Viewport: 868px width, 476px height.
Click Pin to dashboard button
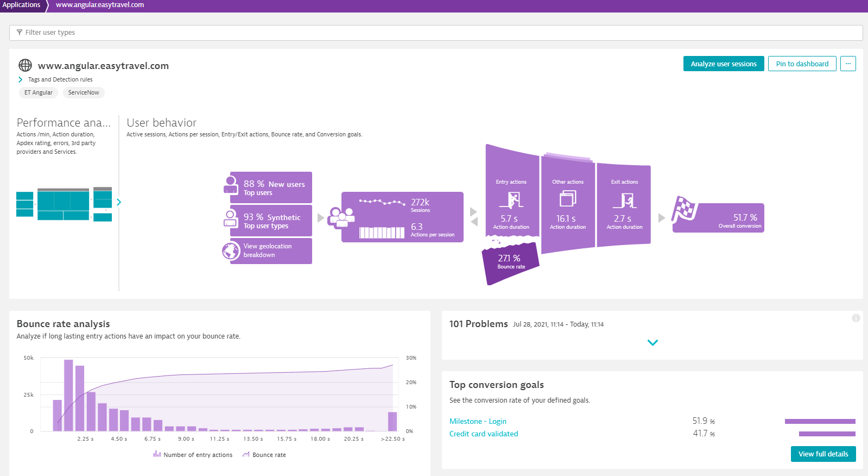pos(802,64)
